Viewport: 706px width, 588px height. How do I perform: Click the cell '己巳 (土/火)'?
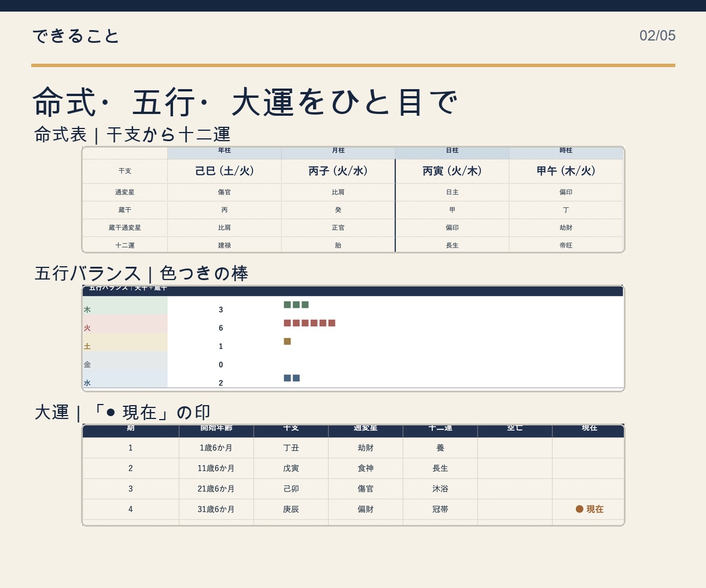point(225,171)
